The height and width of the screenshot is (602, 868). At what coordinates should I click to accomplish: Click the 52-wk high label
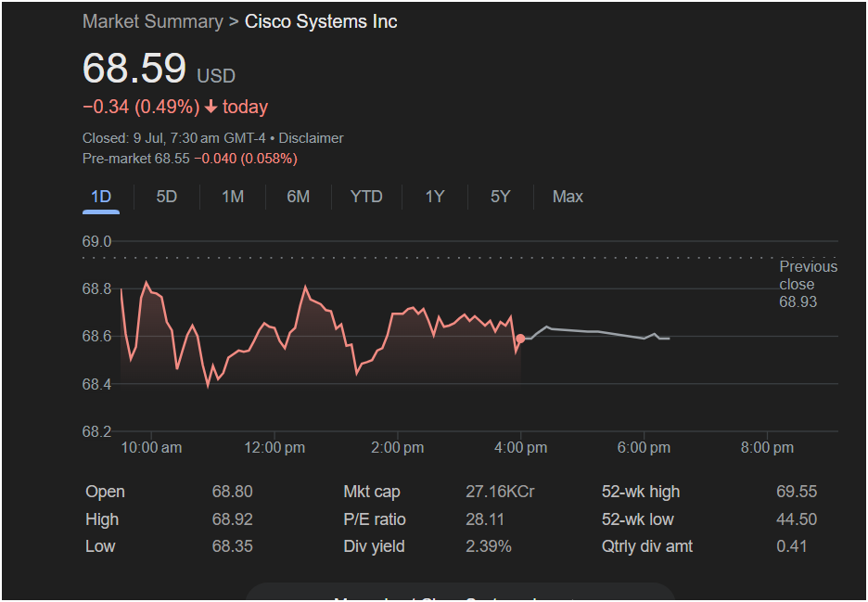pos(641,492)
